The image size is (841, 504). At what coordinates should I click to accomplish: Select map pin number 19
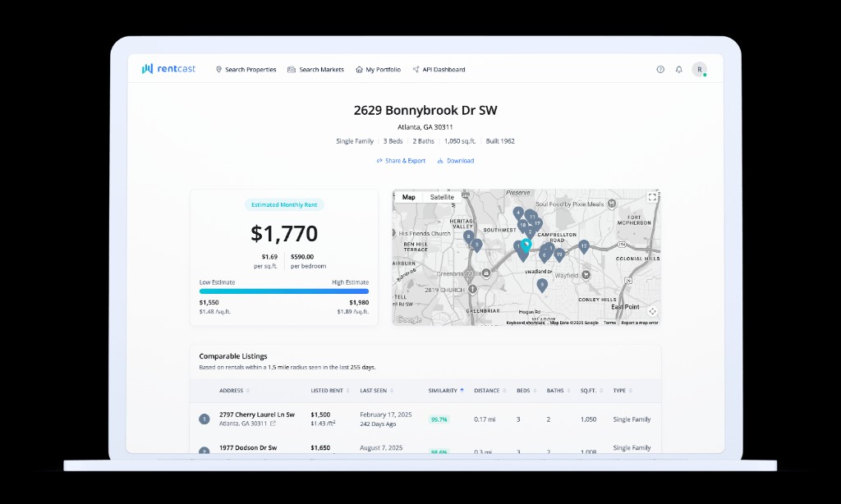pos(559,254)
